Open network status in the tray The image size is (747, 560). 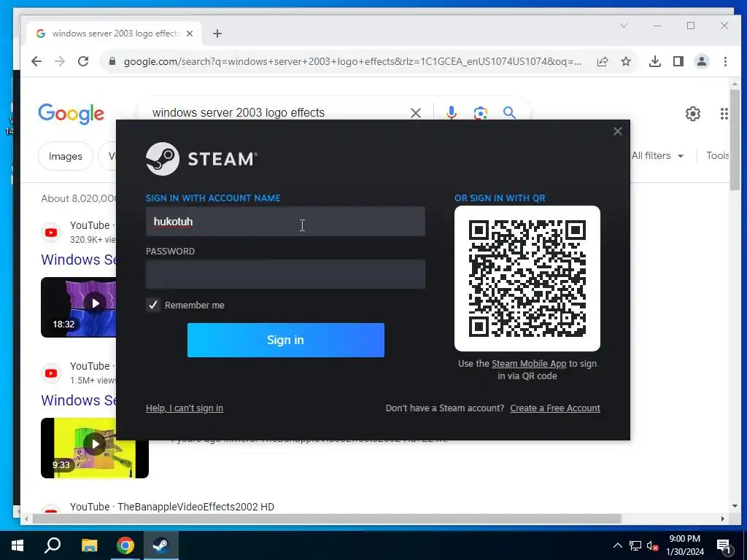click(635, 545)
